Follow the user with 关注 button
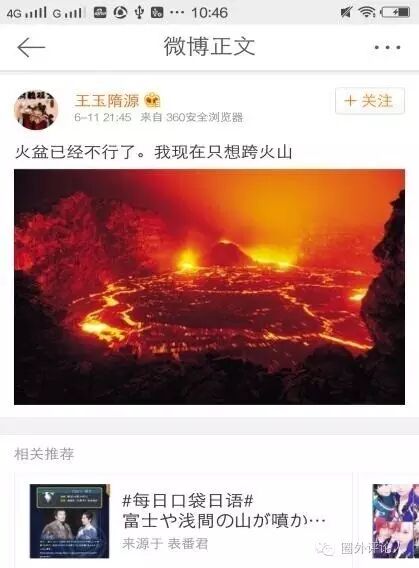The image size is (419, 568). click(369, 101)
